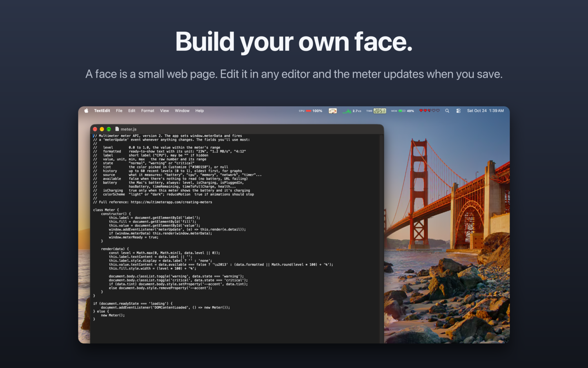
Task: Click the '} else {' line
Action: click(x=101, y=312)
